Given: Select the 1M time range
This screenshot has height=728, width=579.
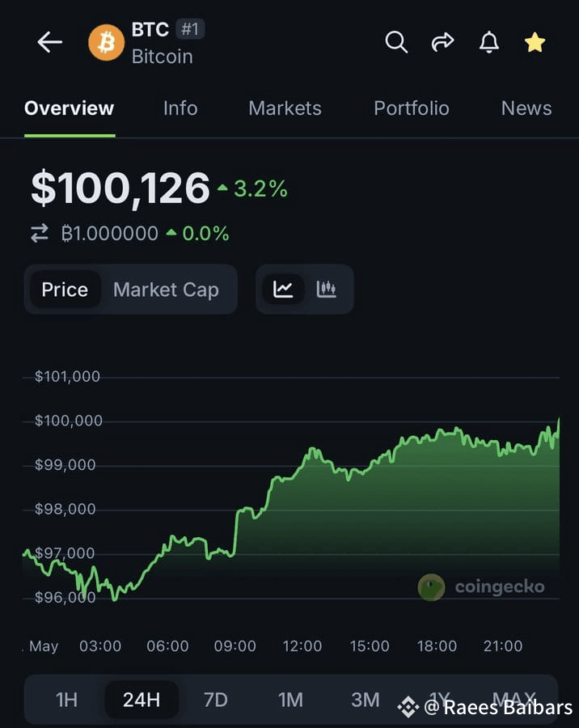Looking at the screenshot, I should (x=290, y=700).
